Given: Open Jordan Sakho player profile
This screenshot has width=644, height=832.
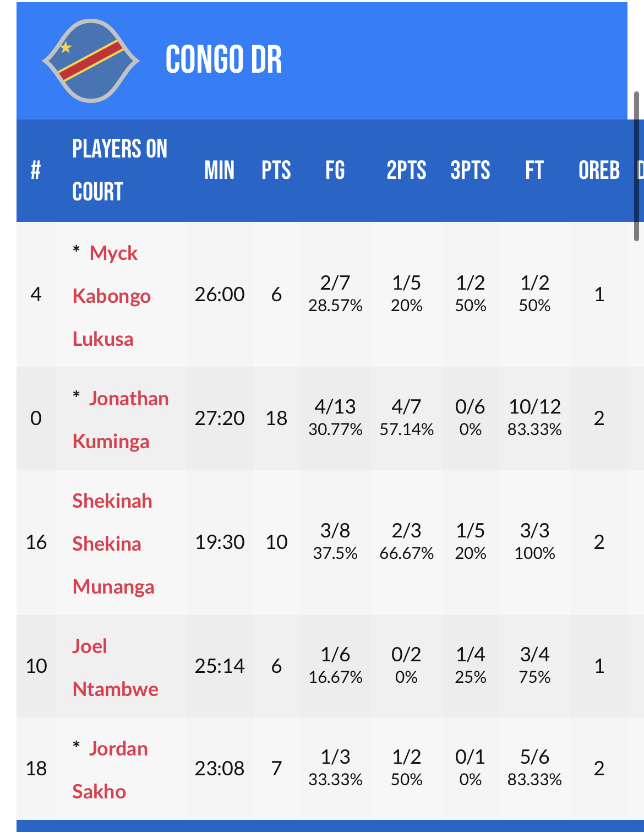Looking at the screenshot, I should pos(111,770).
